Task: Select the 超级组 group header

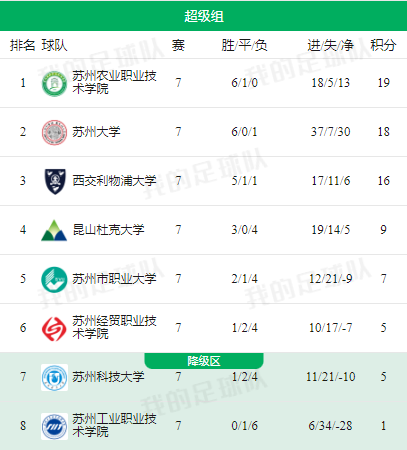Action: click(x=204, y=16)
